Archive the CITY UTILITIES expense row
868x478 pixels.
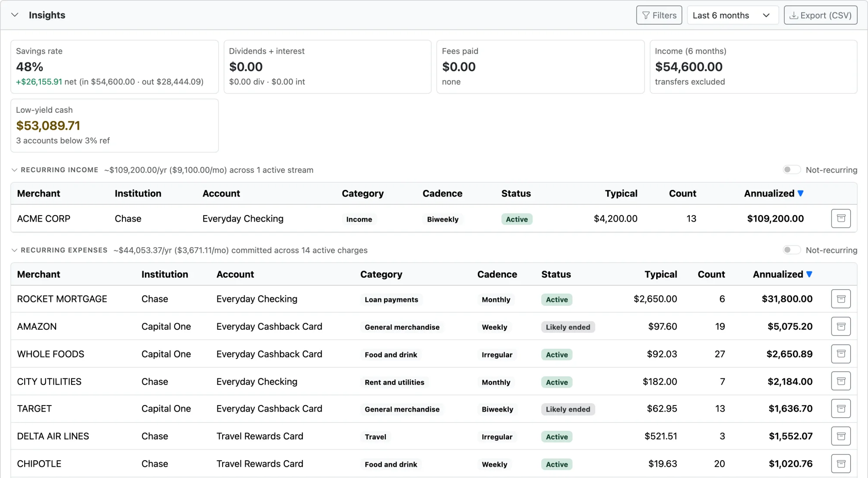[841, 382]
